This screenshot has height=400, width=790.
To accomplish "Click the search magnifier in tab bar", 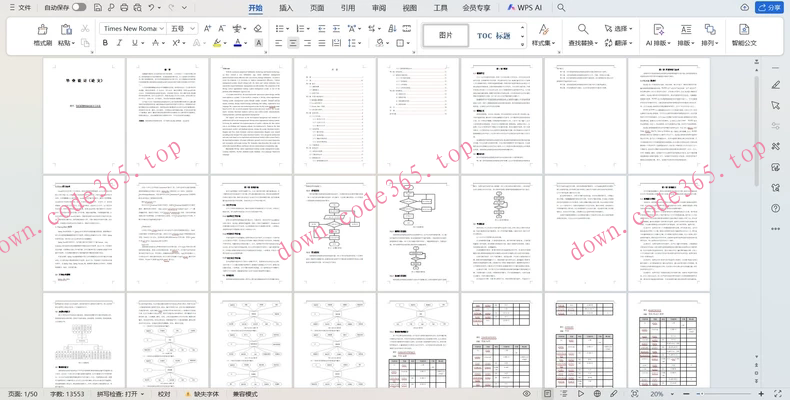I will [x=561, y=8].
